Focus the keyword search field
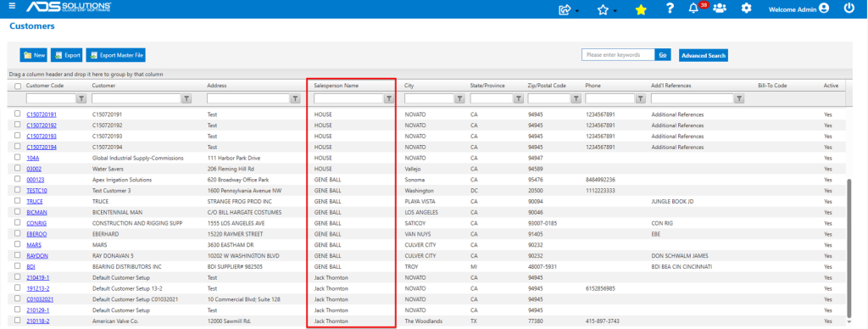Image resolution: width=868 pixels, height=329 pixels. click(618, 55)
